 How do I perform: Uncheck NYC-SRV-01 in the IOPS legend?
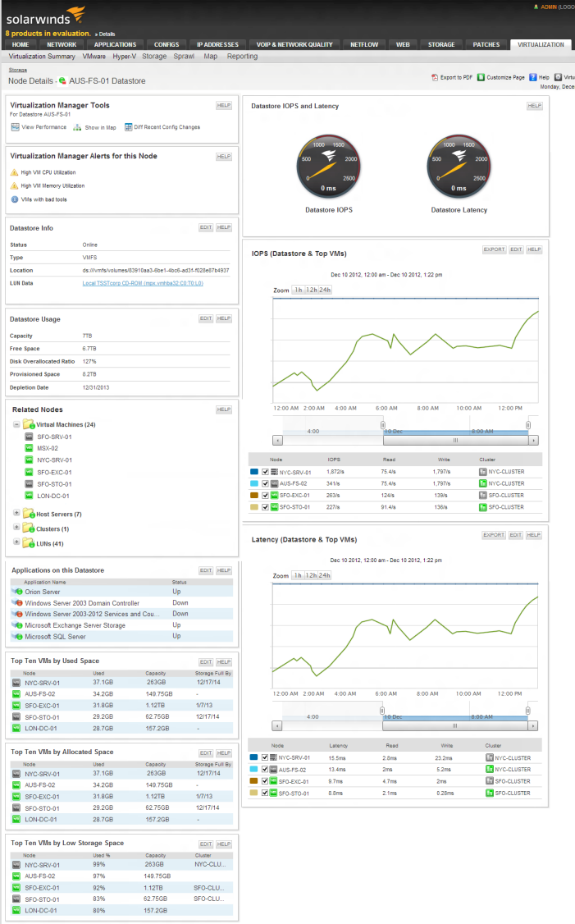264,472
